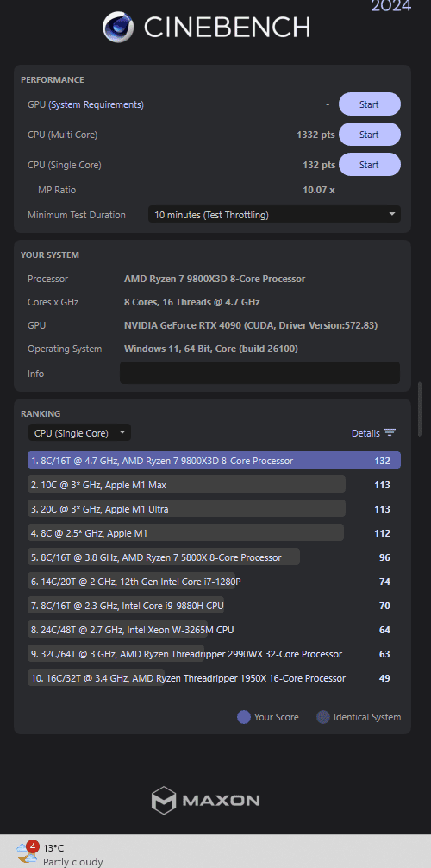The height and width of the screenshot is (868, 431).
Task: Start the GPU benchmark test
Action: pyautogui.click(x=369, y=104)
